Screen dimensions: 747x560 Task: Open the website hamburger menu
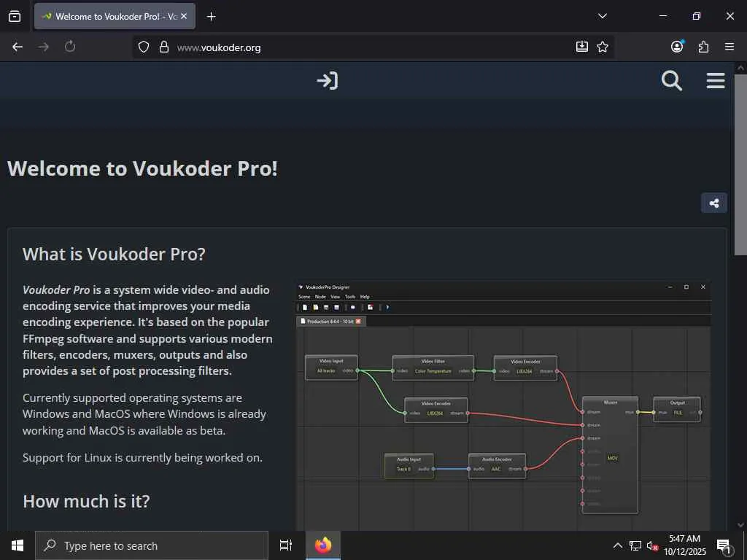(716, 80)
